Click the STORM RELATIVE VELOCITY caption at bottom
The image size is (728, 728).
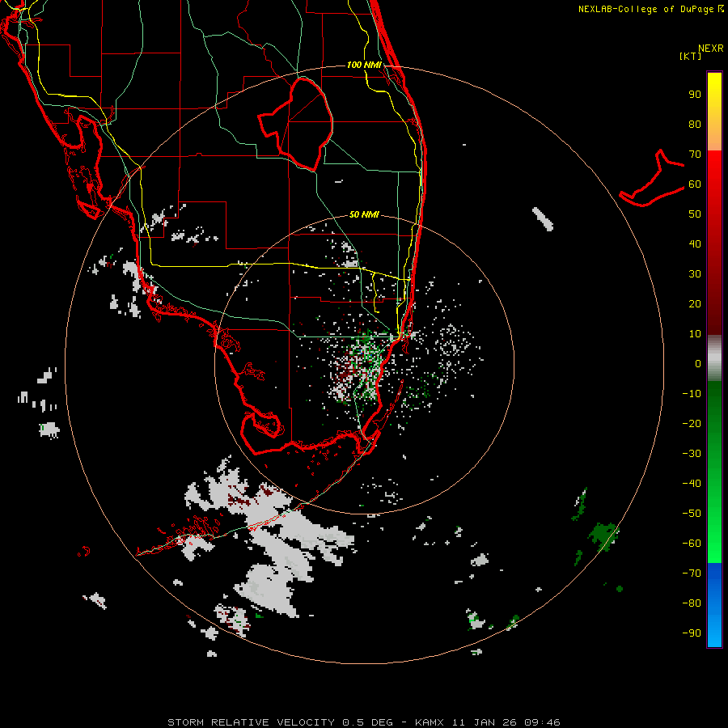point(363,722)
